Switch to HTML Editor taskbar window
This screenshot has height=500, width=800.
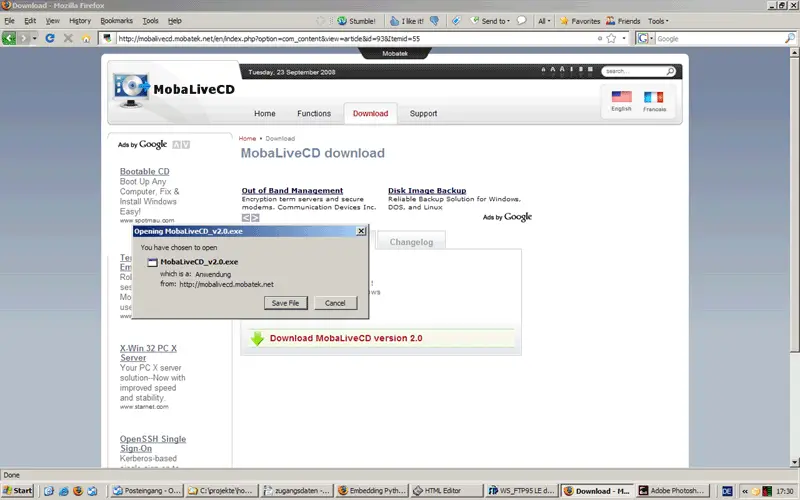point(447,491)
